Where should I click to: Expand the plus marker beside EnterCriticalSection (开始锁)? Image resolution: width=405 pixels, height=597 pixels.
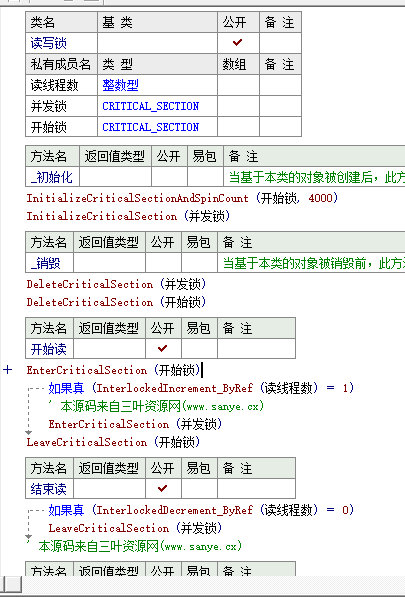(x=8, y=370)
